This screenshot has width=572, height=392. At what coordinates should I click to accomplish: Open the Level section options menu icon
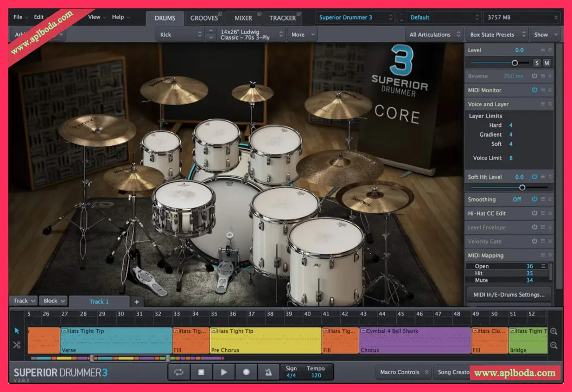(542, 49)
